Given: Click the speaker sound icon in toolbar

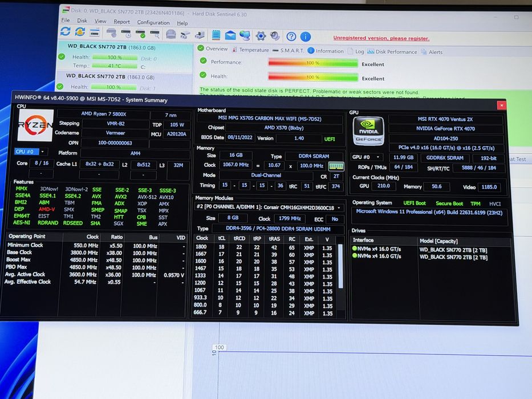Looking at the screenshot, I should click(x=275, y=36).
